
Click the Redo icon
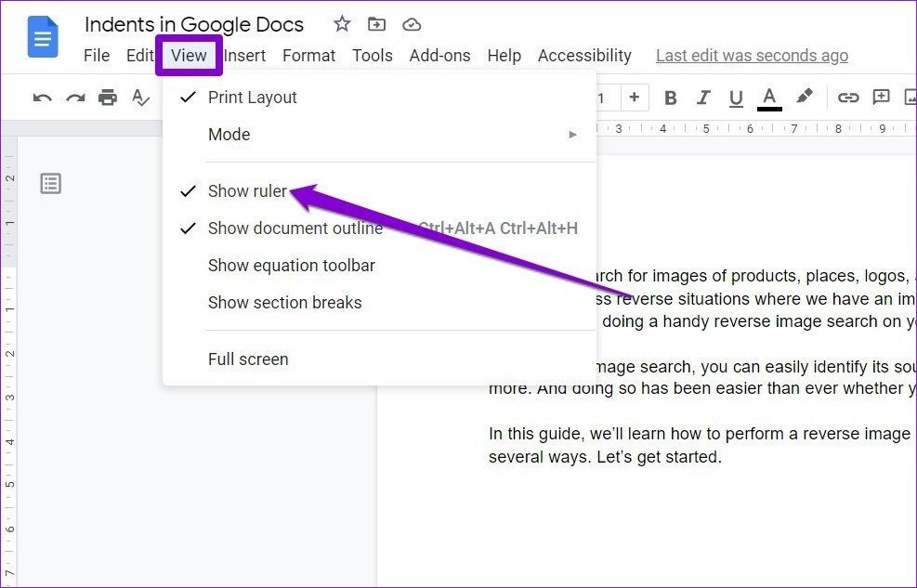(x=74, y=97)
